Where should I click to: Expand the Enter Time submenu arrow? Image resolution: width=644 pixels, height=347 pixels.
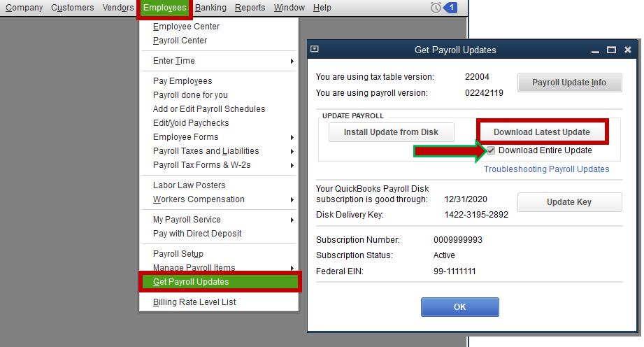click(x=292, y=62)
